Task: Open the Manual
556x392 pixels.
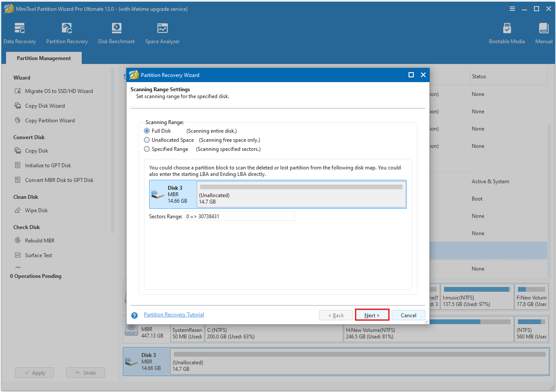Action: pyautogui.click(x=543, y=34)
